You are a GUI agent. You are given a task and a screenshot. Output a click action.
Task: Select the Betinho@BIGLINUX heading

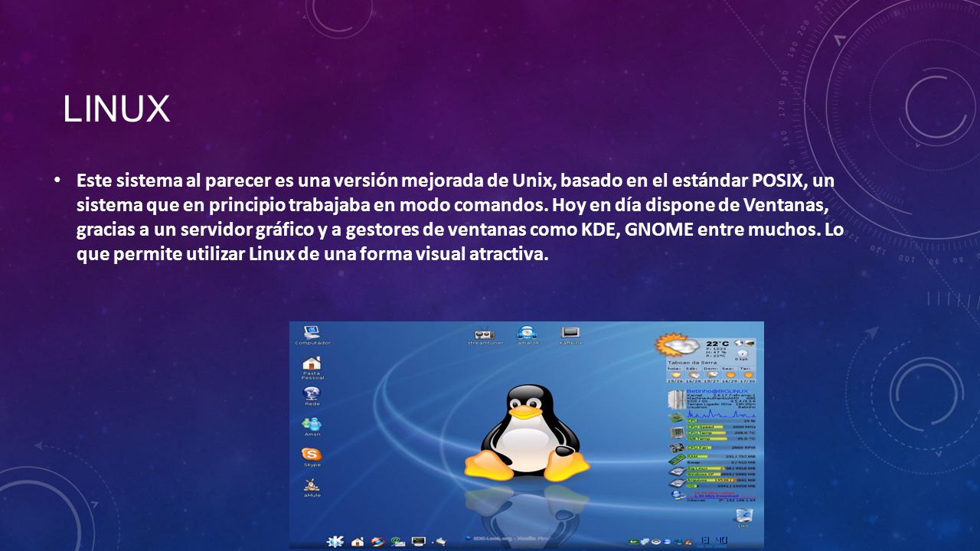coord(717,391)
